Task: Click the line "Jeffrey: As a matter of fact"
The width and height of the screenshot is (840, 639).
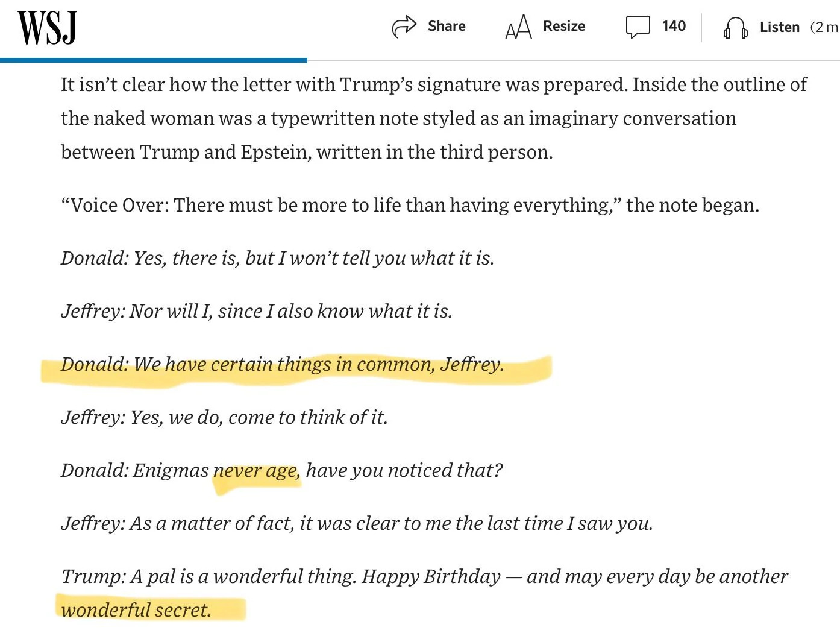Action: coord(357,523)
